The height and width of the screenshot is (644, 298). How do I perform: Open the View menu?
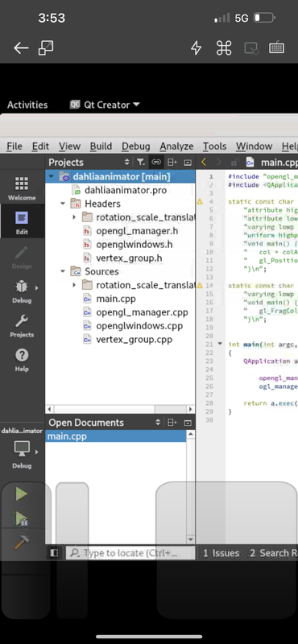point(69,147)
